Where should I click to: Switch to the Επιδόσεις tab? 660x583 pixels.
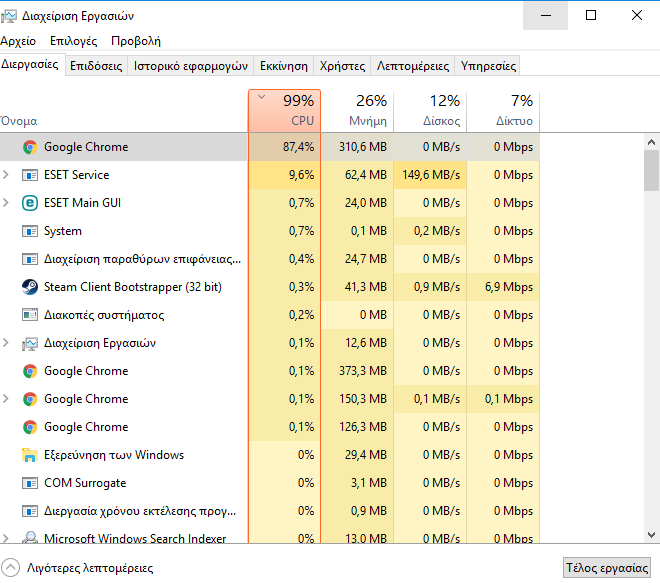96,66
